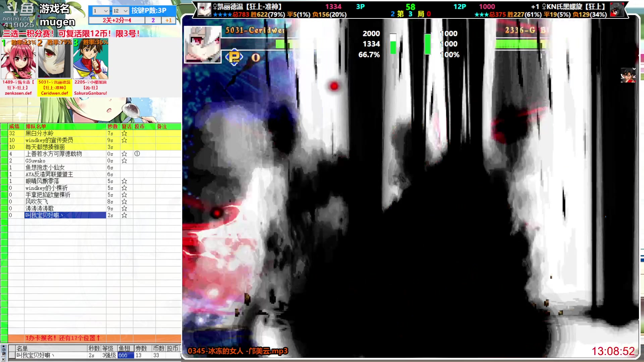Select the highlighted queue entry 叫我宝贝好嘛
Screen dimensions: 644x362
[65, 215]
